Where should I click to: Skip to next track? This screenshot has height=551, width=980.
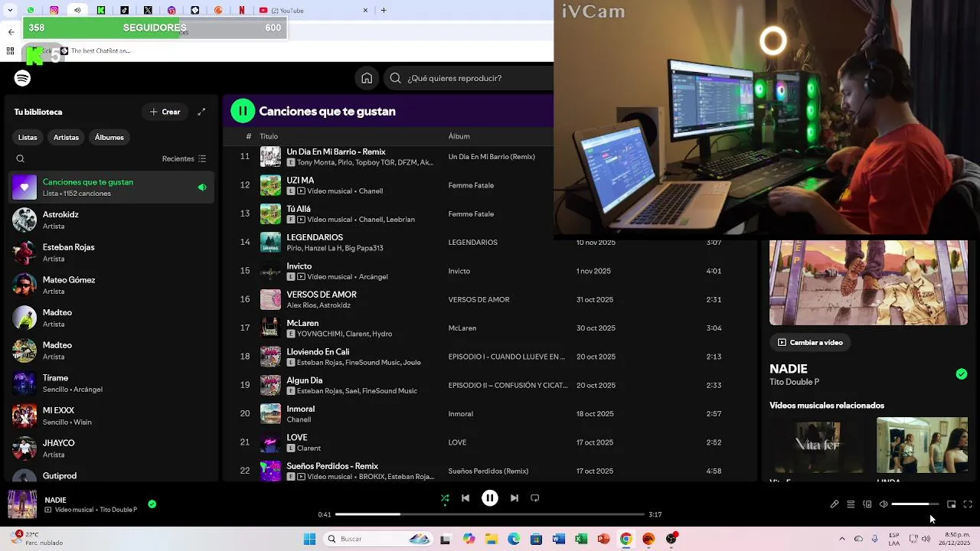[514, 498]
